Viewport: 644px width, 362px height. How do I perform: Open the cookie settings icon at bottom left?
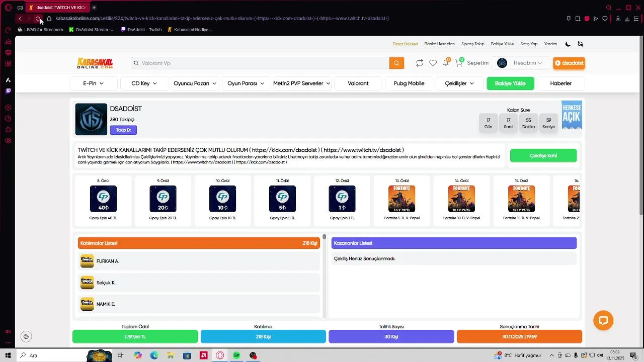pos(26,336)
